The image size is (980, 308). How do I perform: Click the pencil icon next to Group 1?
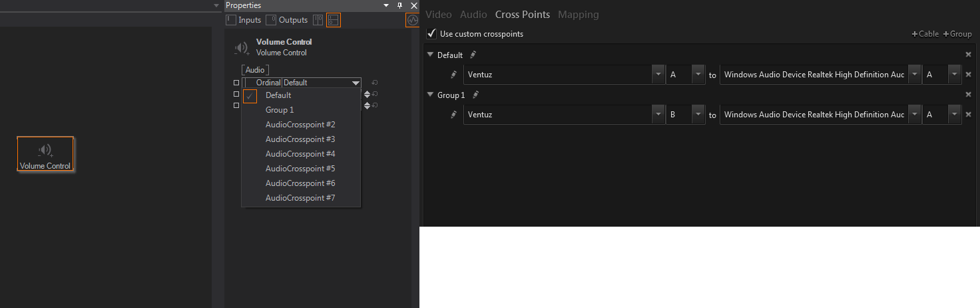click(x=475, y=95)
